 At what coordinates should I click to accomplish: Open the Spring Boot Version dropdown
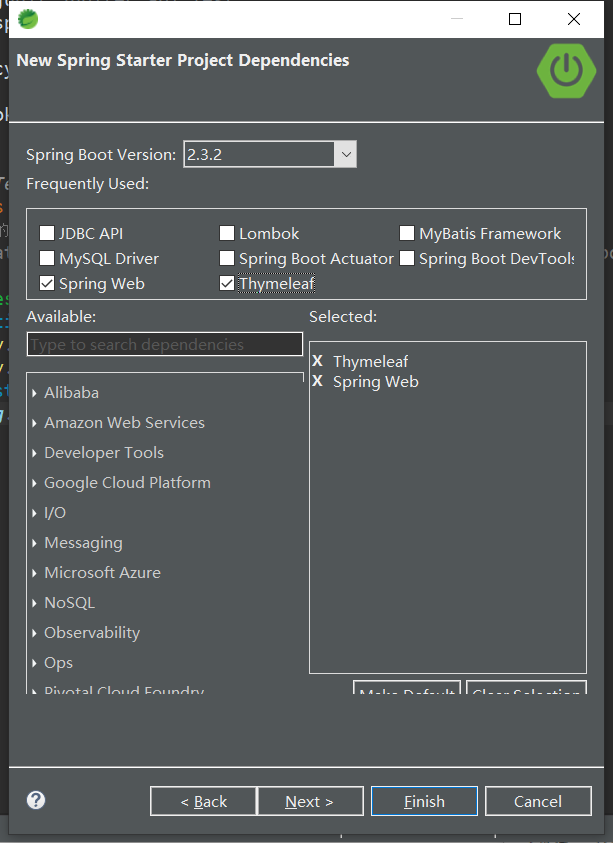[346, 155]
